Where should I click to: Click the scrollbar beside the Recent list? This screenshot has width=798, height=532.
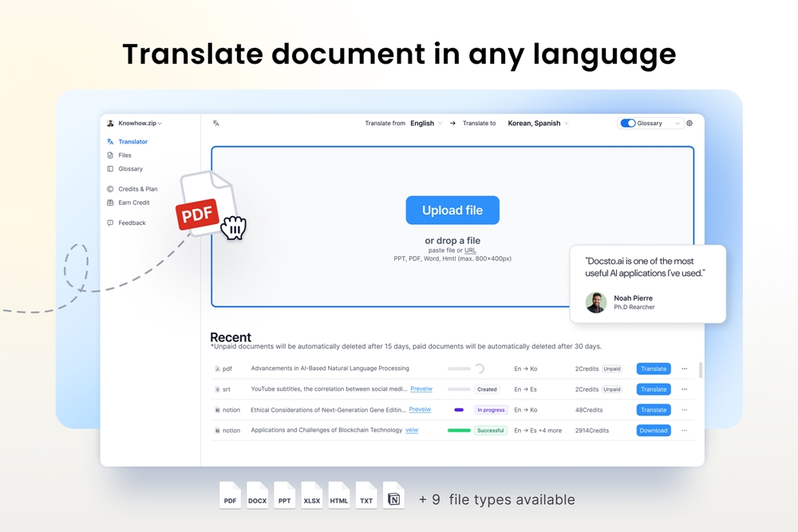tap(701, 370)
